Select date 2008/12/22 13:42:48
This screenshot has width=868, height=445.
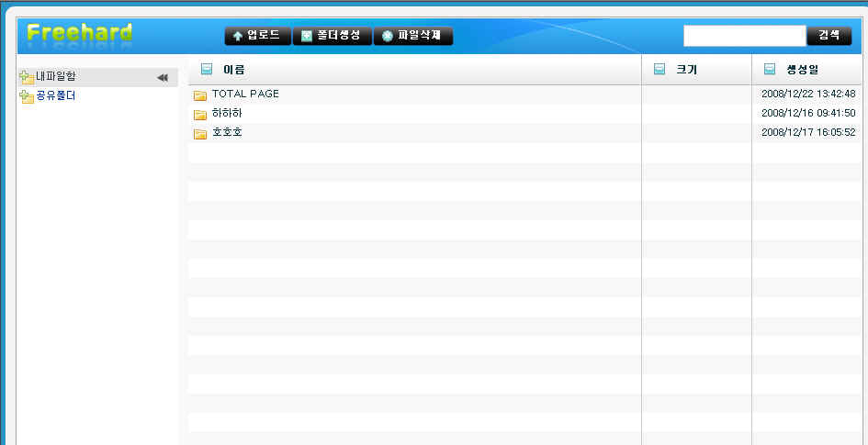pos(809,94)
